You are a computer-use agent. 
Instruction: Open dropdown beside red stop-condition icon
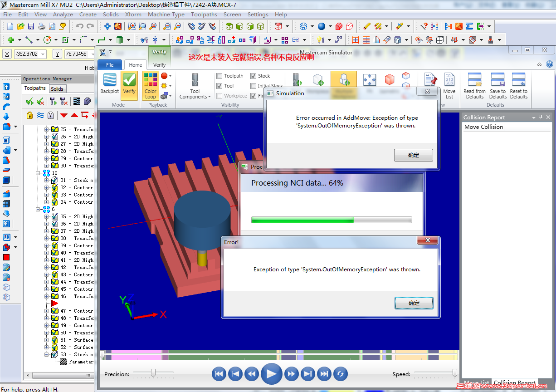tap(170, 76)
